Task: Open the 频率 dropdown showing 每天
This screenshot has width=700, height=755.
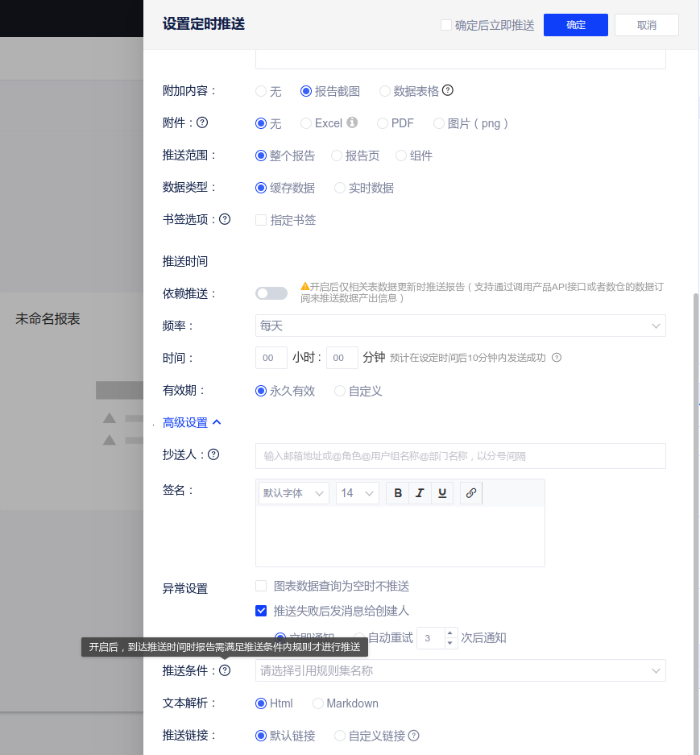Action: point(460,326)
